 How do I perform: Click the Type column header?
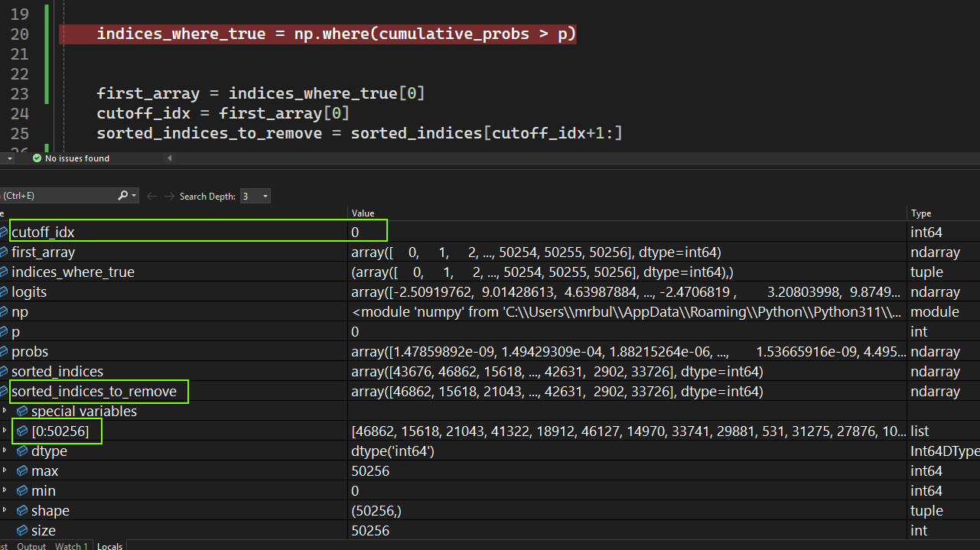pos(920,213)
